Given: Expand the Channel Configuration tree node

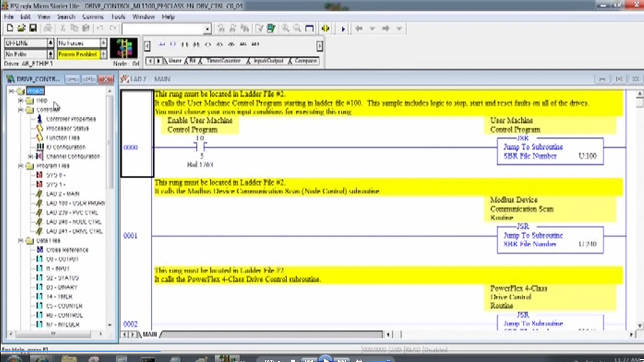Looking at the screenshot, I should point(31,156).
